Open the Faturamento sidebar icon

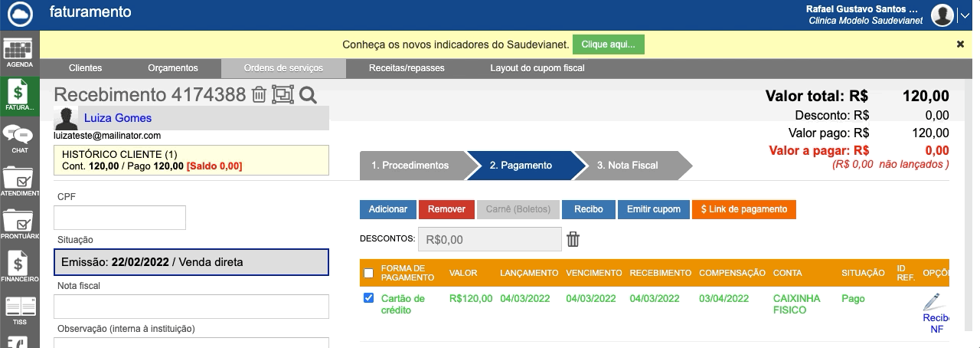tap(18, 95)
